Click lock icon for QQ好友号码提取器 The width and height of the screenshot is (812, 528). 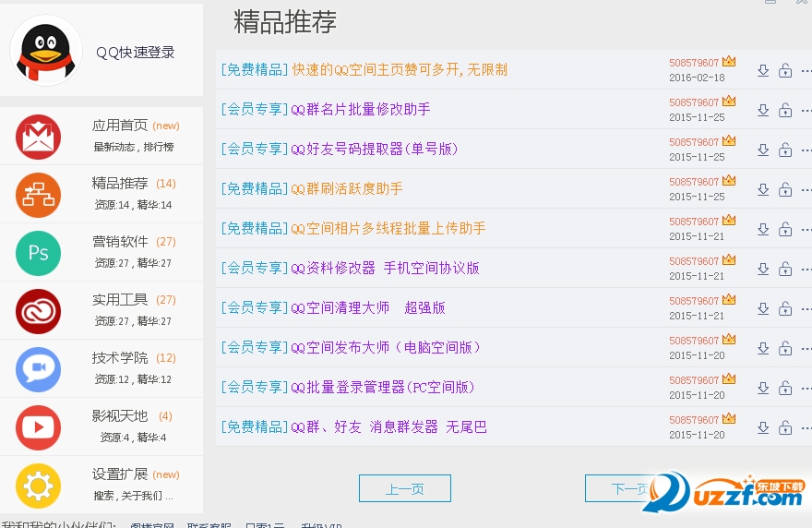785,150
